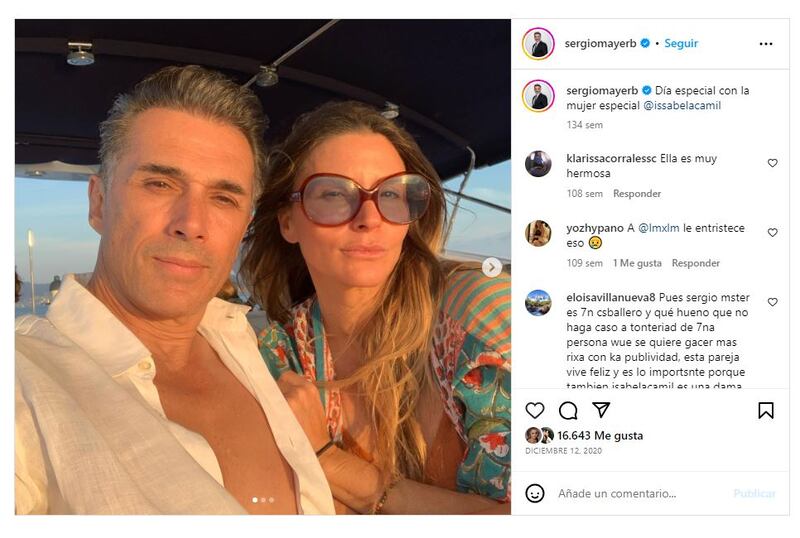Save post with the bookmark icon
The width and height of the screenshot is (800, 538).
tap(765, 410)
